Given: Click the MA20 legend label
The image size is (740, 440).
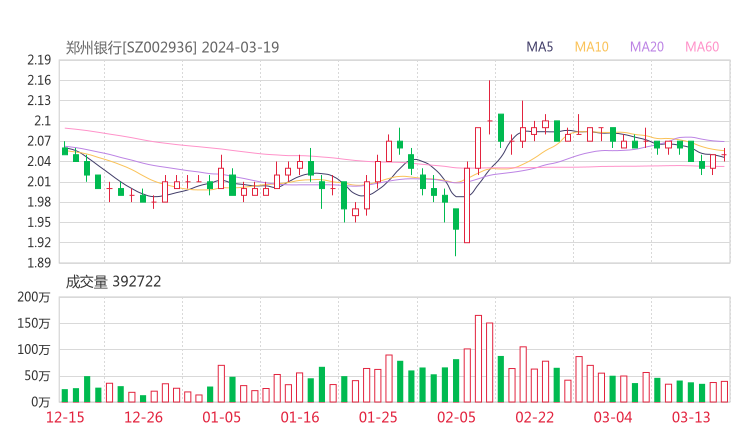Looking at the screenshot, I should point(647,47).
